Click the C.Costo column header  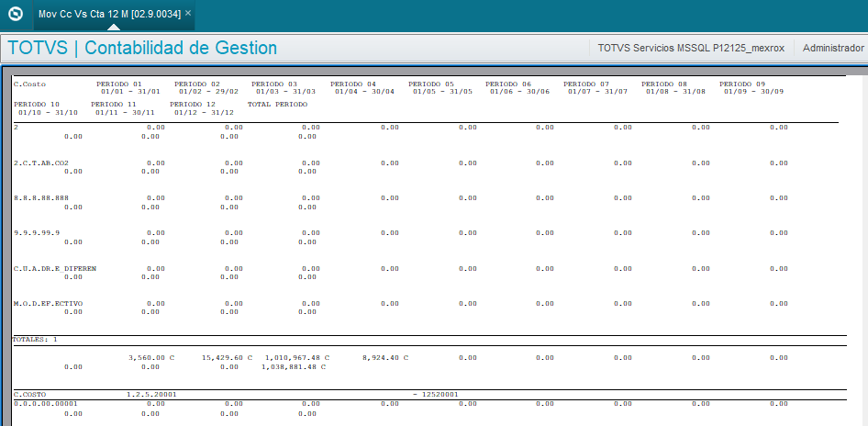(x=30, y=84)
